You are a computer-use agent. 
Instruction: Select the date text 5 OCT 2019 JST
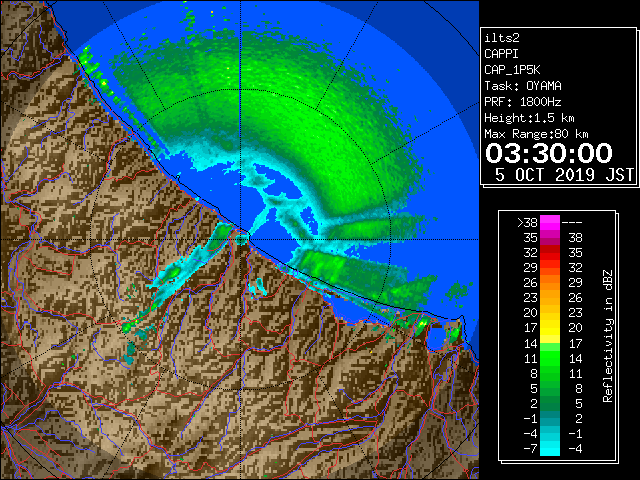[x=564, y=175]
